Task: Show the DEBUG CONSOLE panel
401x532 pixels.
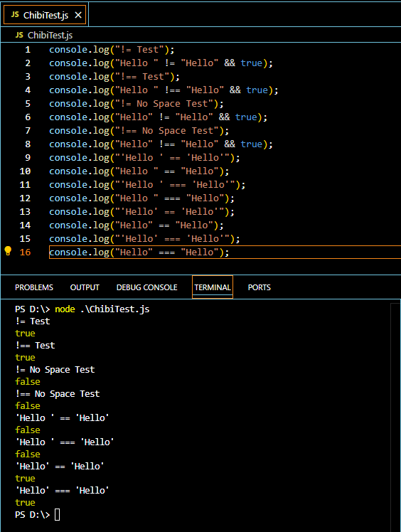Action: [x=147, y=287]
